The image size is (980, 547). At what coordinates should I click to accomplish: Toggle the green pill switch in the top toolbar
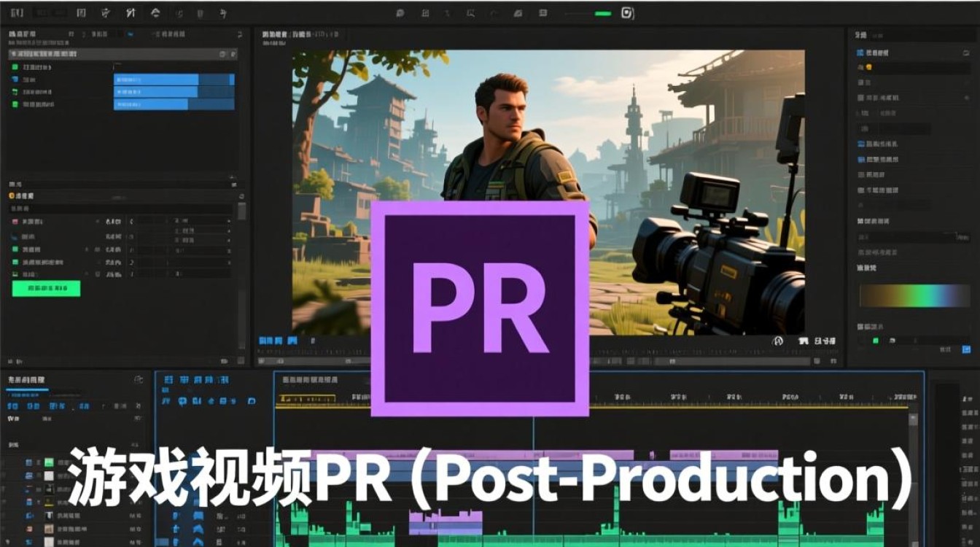[x=602, y=13]
